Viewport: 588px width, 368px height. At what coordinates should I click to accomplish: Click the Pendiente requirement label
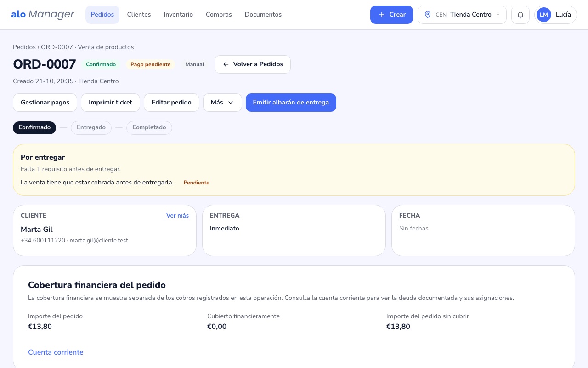(197, 183)
